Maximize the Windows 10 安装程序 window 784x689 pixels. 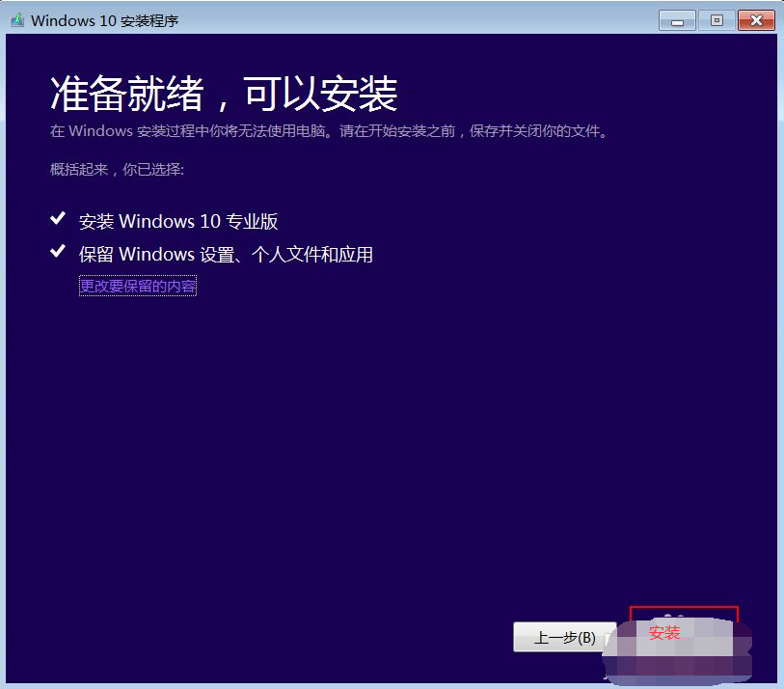coord(716,20)
